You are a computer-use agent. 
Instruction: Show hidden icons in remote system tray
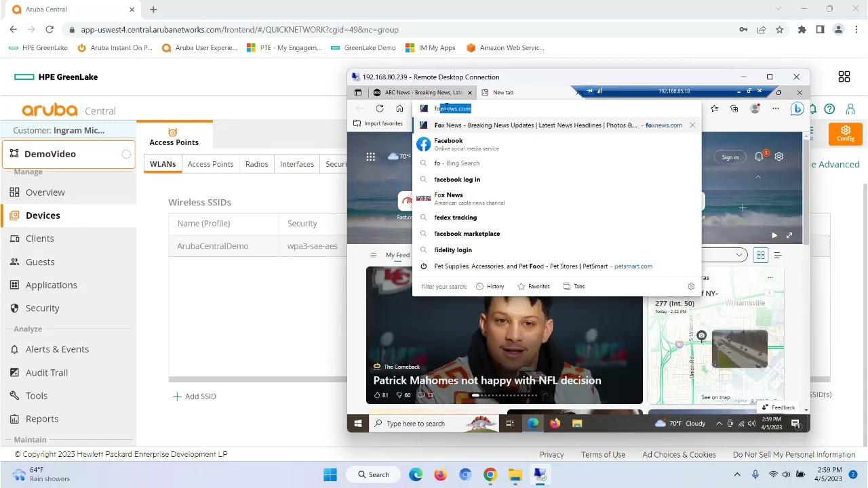point(719,424)
